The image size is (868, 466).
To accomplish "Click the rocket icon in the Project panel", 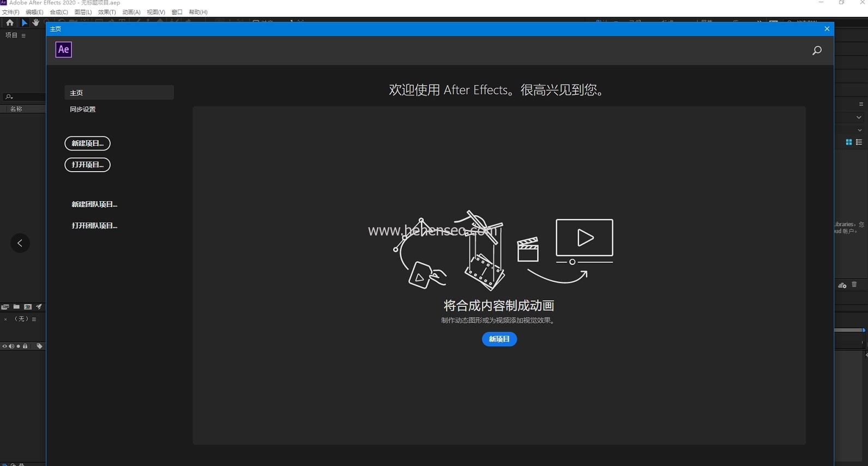I will tap(39, 307).
